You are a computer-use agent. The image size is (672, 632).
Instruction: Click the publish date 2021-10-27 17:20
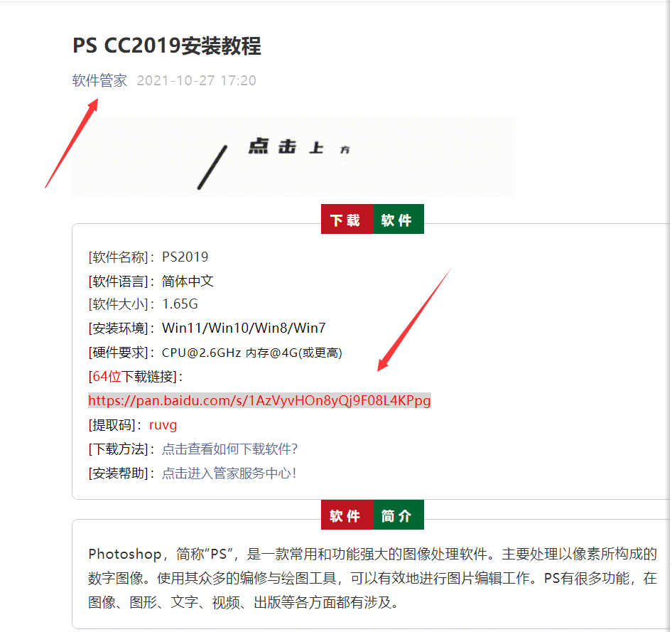pyautogui.click(x=196, y=80)
